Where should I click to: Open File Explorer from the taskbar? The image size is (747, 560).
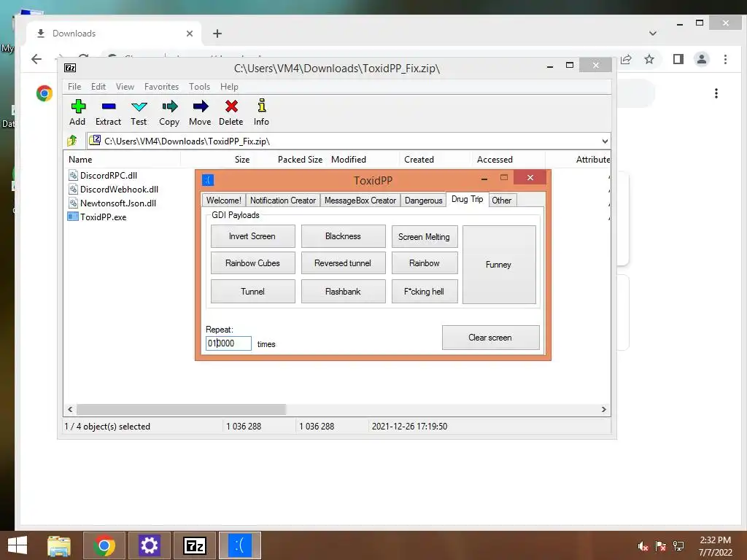59,545
